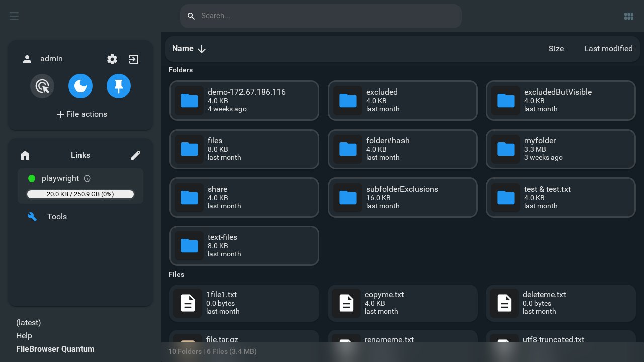
Task: Open Tools sidebar entry
Action: click(80, 217)
